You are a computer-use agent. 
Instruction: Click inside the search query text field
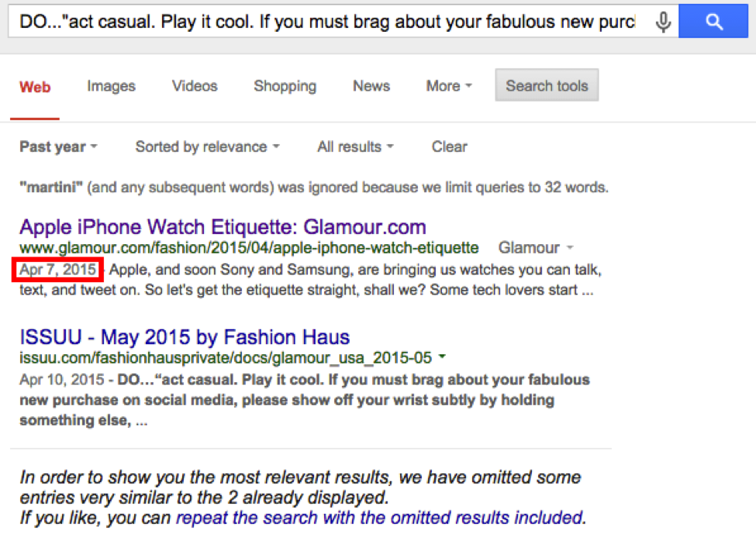(328, 22)
